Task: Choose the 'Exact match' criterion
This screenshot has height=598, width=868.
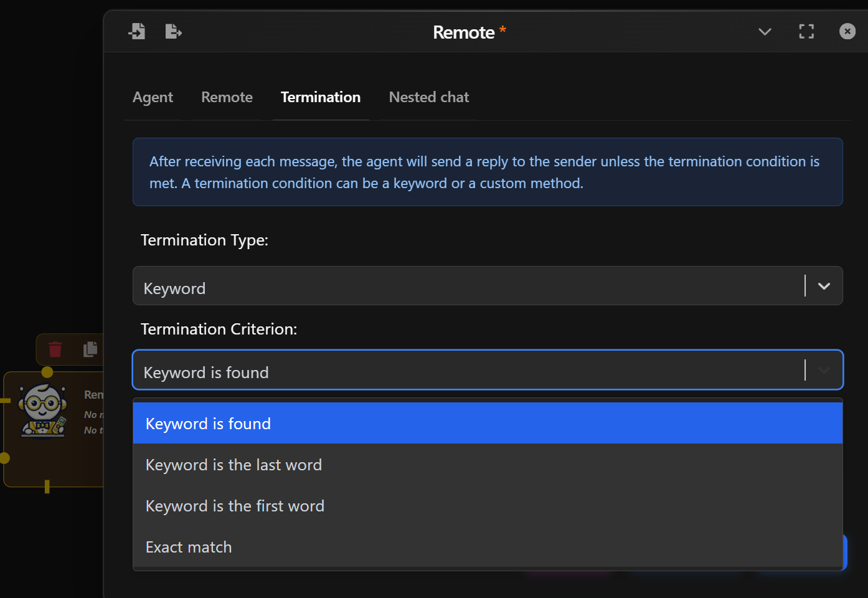Action: [x=188, y=547]
